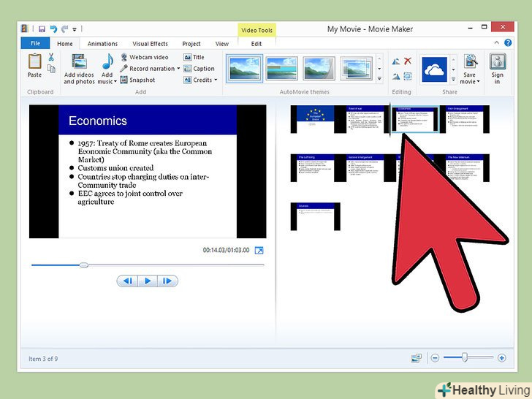Go to the previous frame

[128, 281]
